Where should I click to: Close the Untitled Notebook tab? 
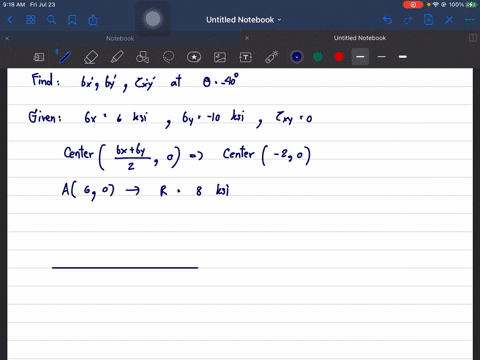coord(247,38)
